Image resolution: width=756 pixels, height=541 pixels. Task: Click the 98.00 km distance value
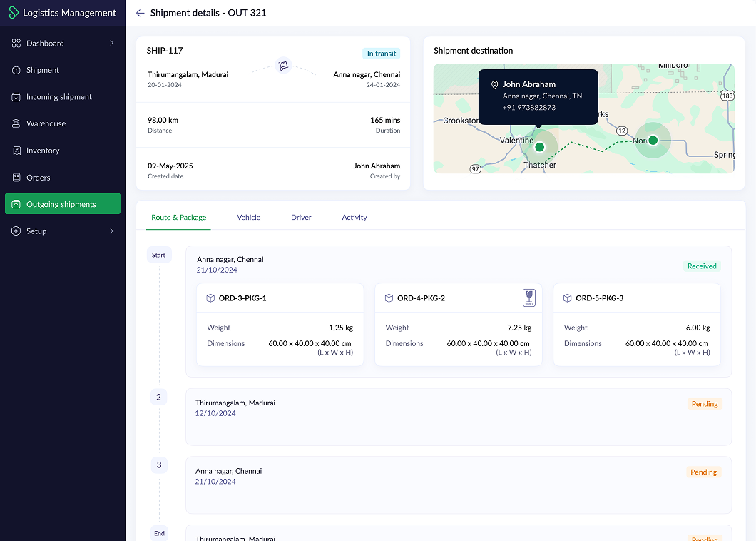click(163, 120)
